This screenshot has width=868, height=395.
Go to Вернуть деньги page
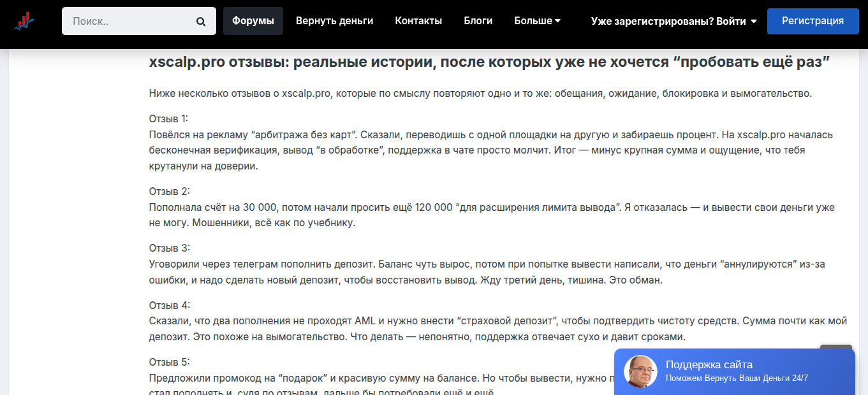click(335, 21)
